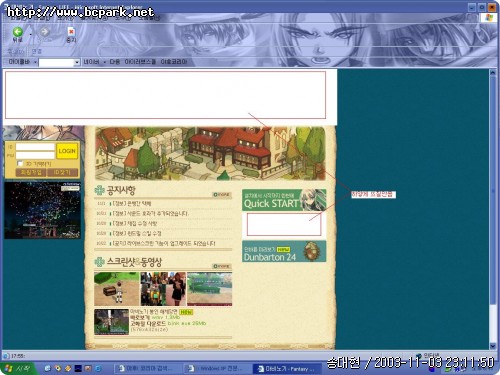Open the Back button history dropdown arrow
Viewport: 500px width, 375px height.
(x=30, y=34)
